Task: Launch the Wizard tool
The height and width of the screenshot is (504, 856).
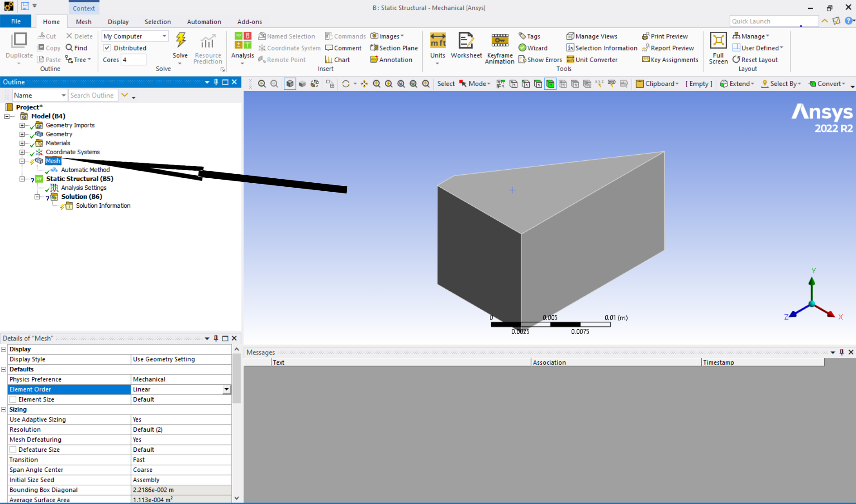Action: point(533,48)
